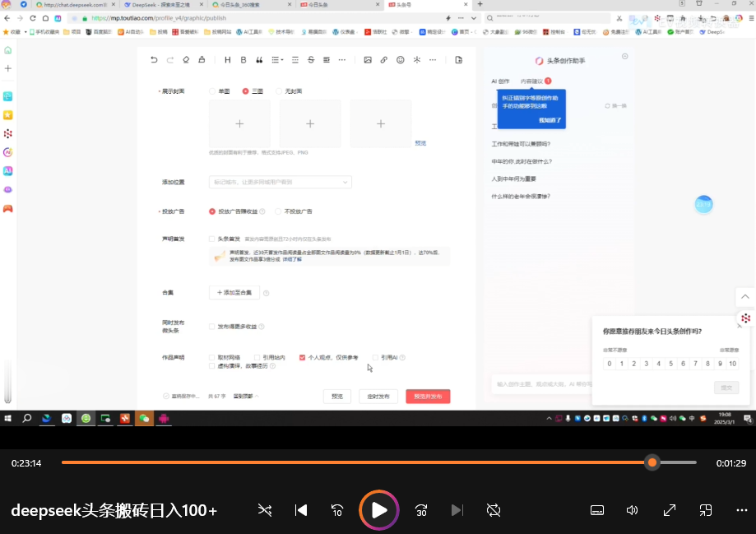
Task: Insert a blockquote with quote icon
Action: 259,60
